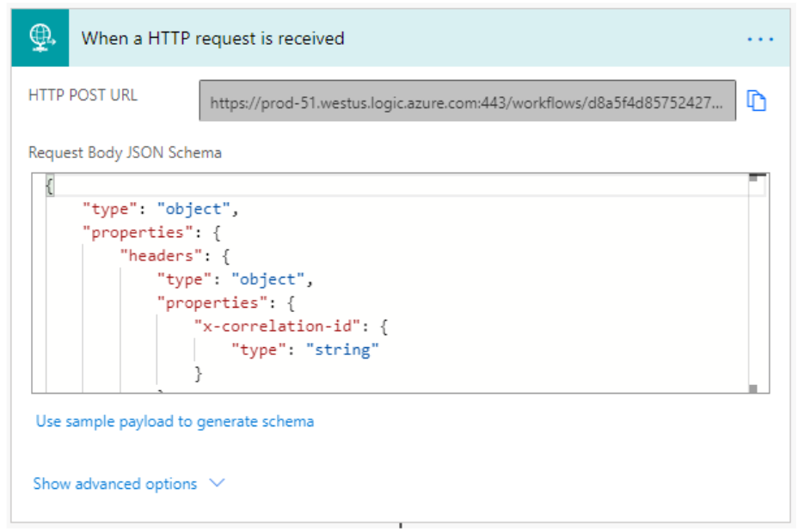Click the Request Body JSON Schema label
The height and width of the screenshot is (532, 798).
click(x=125, y=152)
